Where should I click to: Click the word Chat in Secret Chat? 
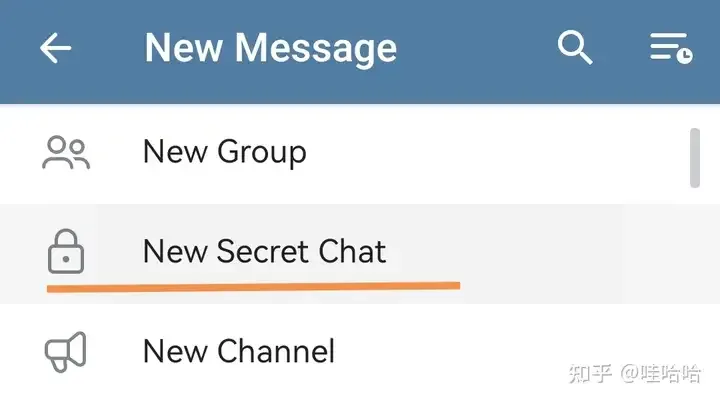pos(352,251)
